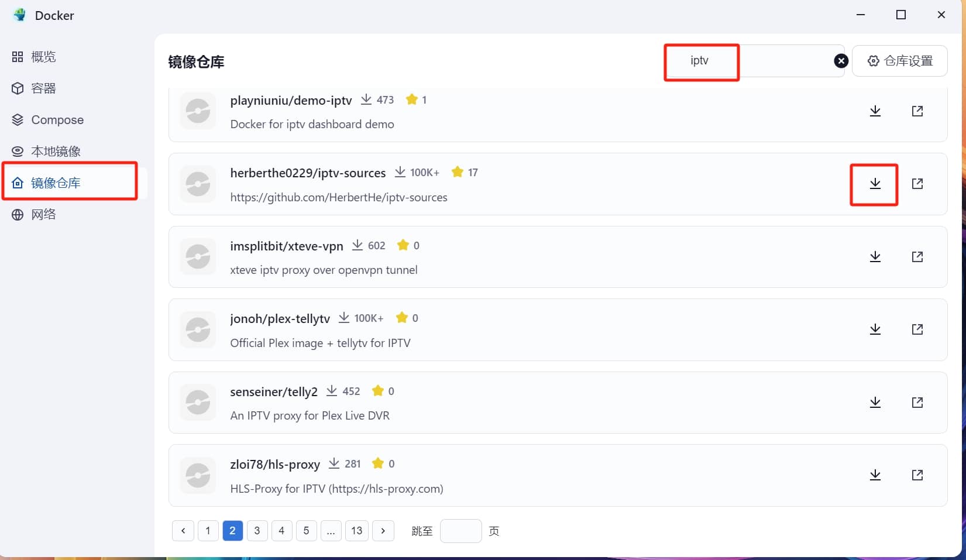966x560 pixels.
Task: Download the zloi78/hls-proxy image
Action: point(875,475)
